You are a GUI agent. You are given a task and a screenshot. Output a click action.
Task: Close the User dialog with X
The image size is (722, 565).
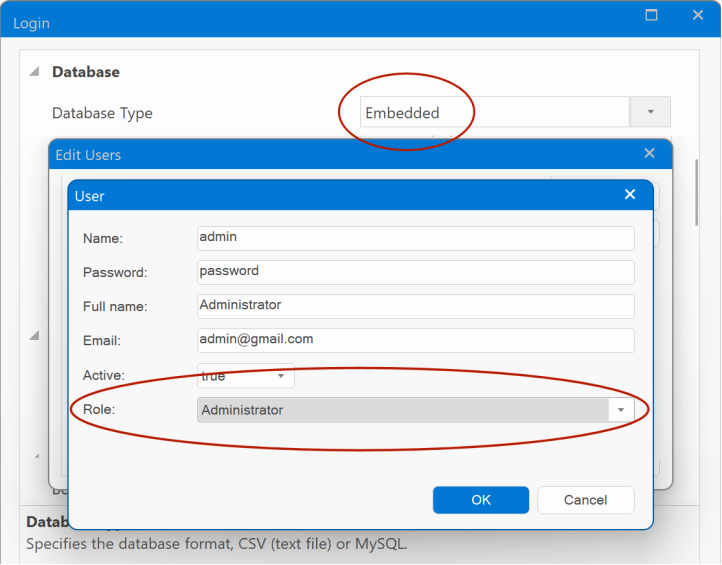tap(630, 195)
